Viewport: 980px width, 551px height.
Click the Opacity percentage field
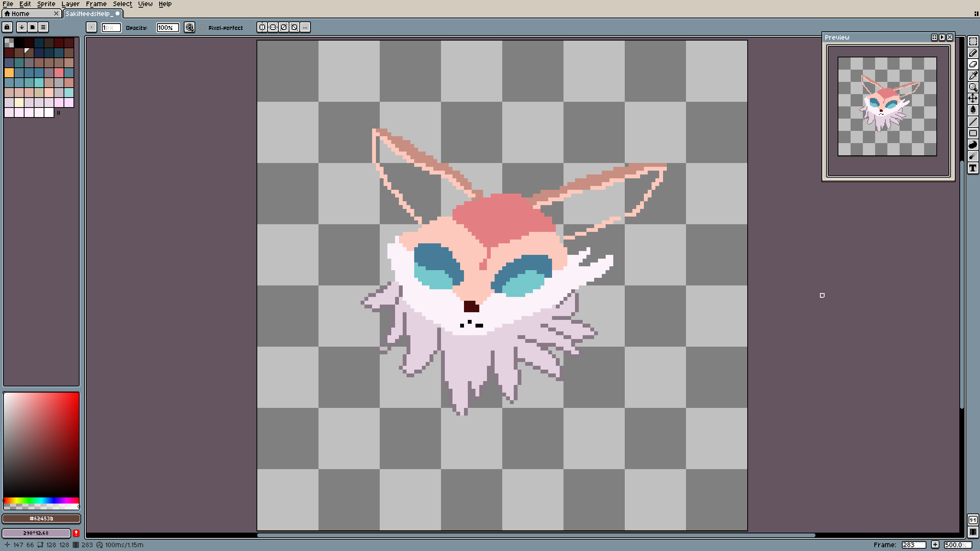(168, 28)
